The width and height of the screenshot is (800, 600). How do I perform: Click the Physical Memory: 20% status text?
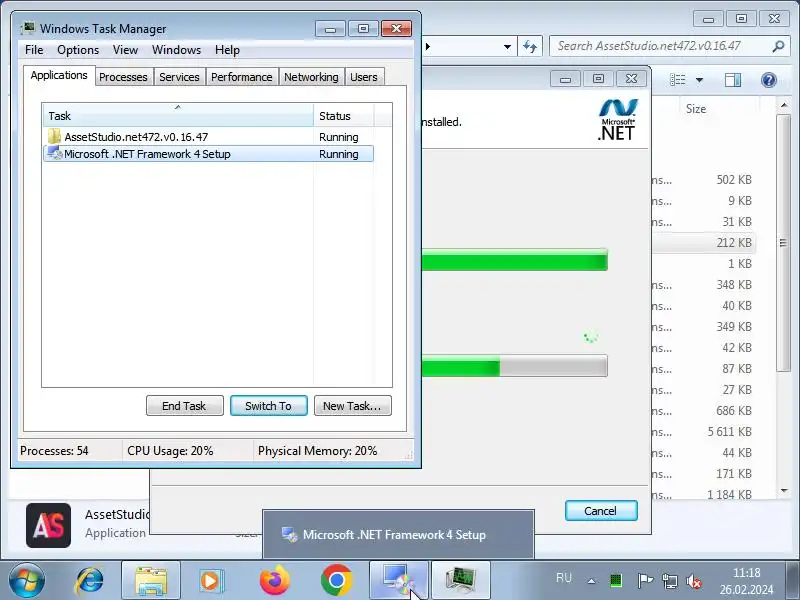(x=317, y=451)
